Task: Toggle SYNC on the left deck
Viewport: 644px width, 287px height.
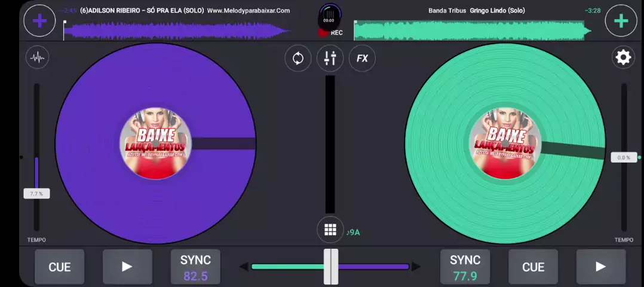Action: [195, 267]
